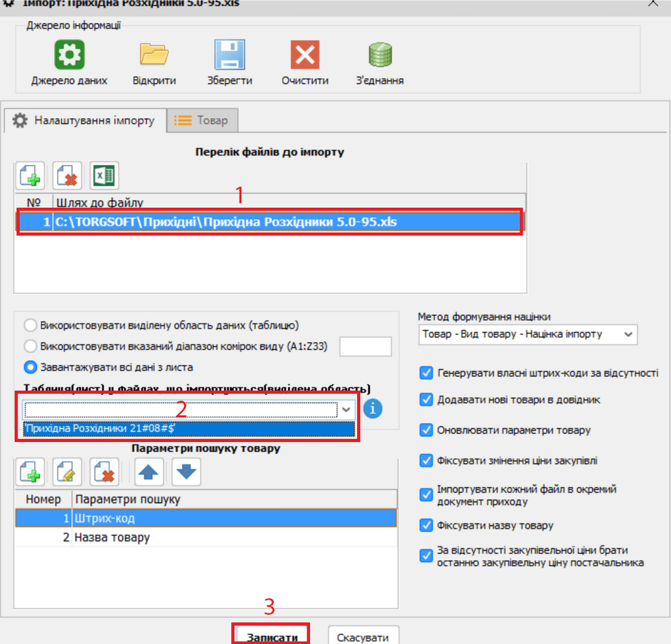671x644 pixels.
Task: Move search parameter down with arrow
Action: [186, 472]
